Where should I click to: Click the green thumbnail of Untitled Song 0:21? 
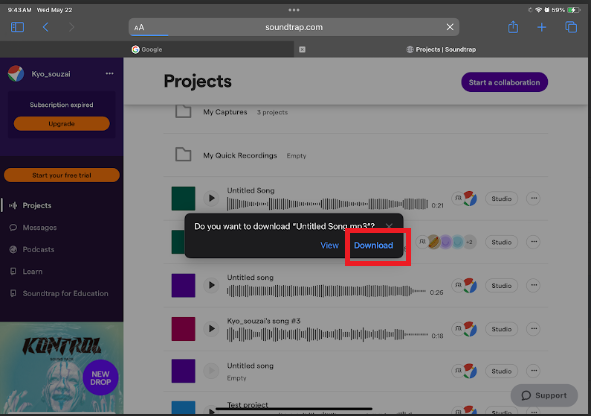click(183, 198)
